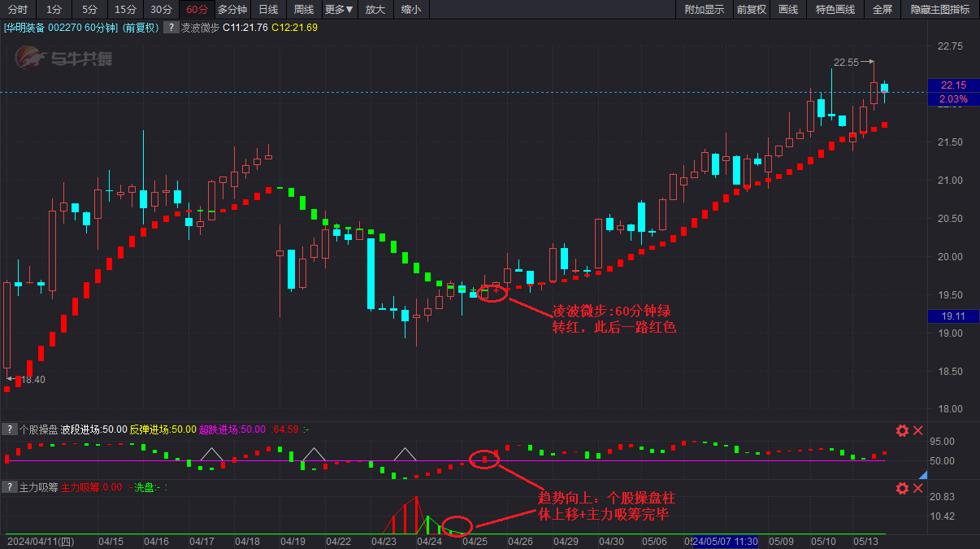This screenshot has height=549, width=980.
Task: Open the 多分钟 multi-minute tab
Action: click(x=232, y=10)
